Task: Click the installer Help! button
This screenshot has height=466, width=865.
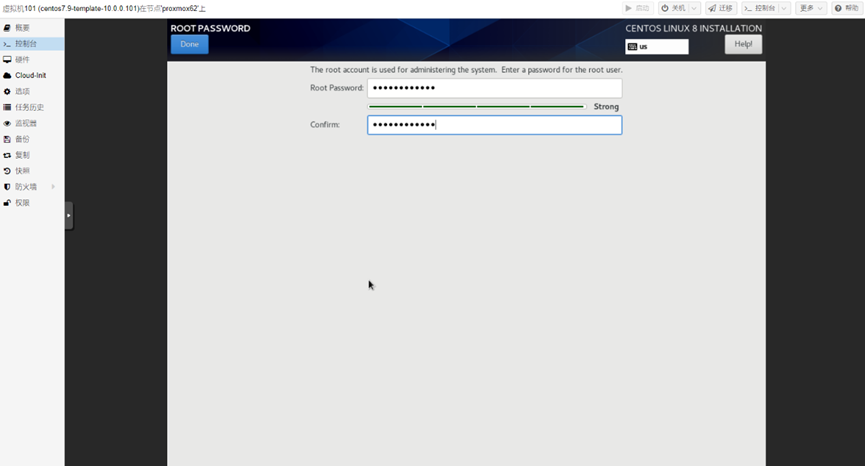Action: coord(743,45)
